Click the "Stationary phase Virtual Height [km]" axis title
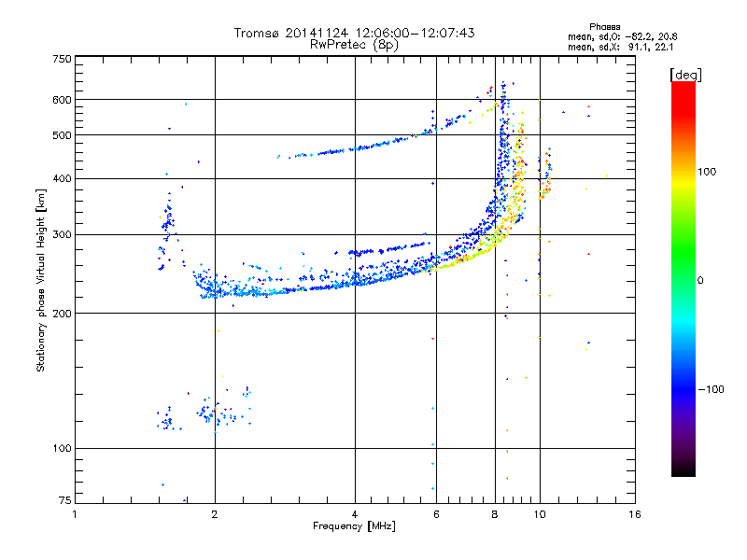This screenshot has height=560, width=747. [x=41, y=280]
